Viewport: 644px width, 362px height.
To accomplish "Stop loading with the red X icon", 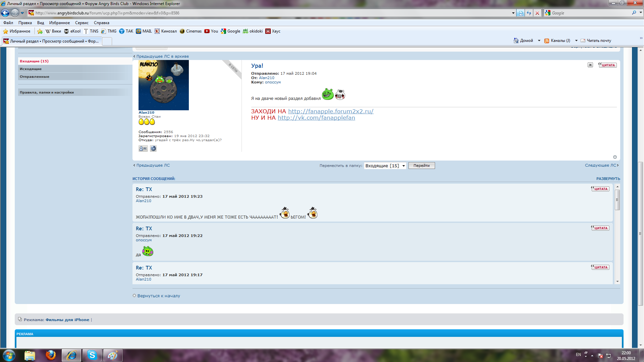I will pos(537,13).
